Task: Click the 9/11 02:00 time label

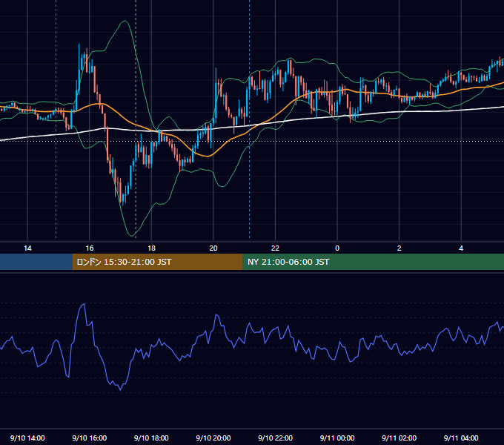Action: (x=399, y=438)
